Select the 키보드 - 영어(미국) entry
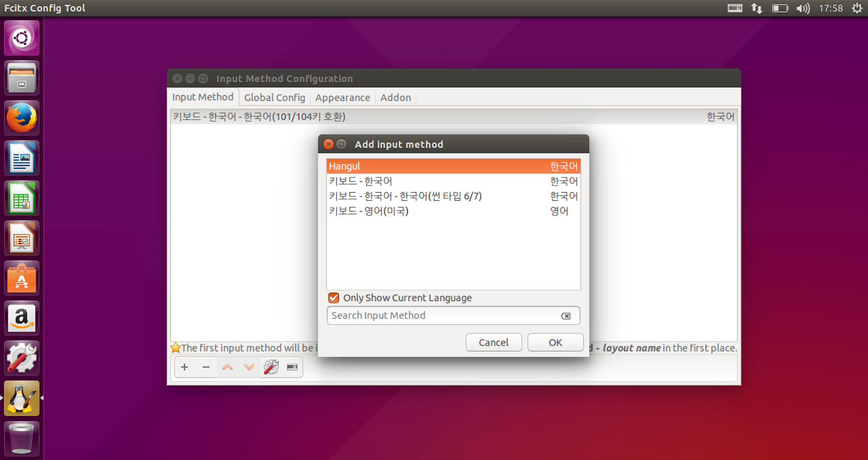868x460 pixels. [454, 211]
